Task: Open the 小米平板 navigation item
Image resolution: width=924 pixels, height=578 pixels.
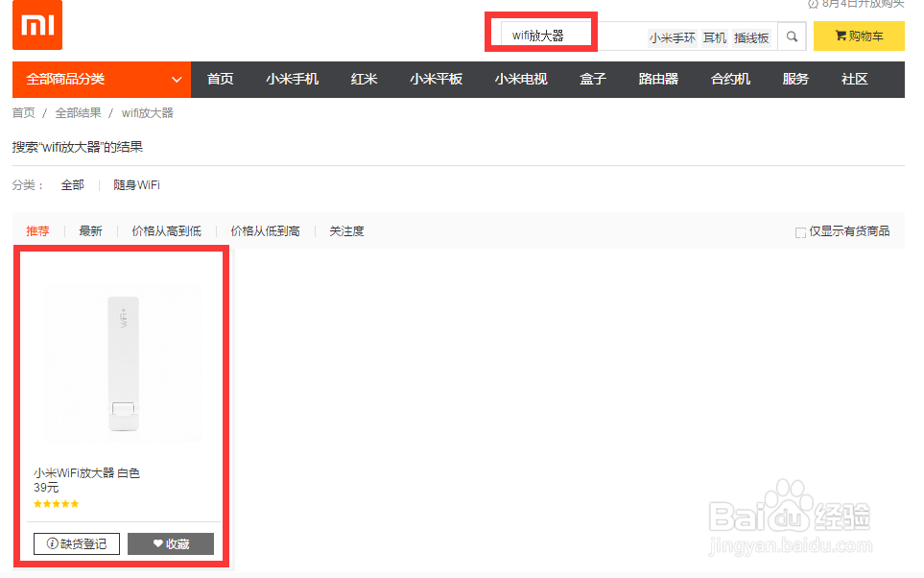Action: coord(436,79)
